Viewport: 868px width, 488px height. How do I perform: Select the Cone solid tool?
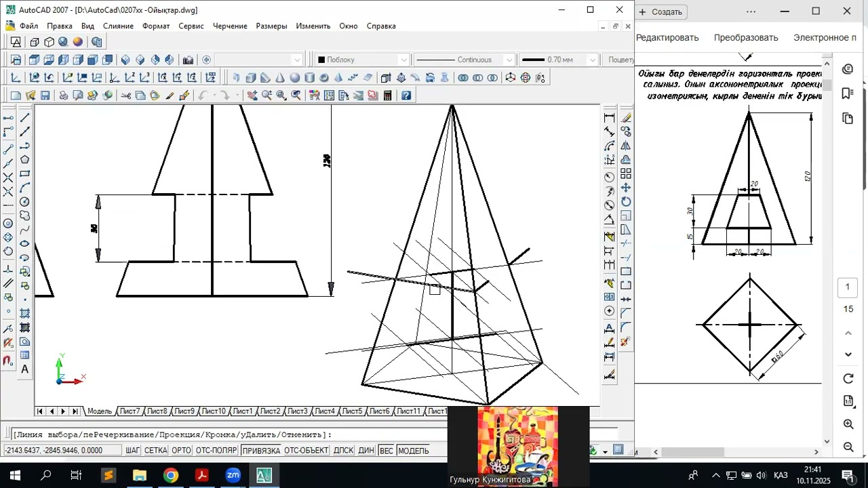point(280,78)
